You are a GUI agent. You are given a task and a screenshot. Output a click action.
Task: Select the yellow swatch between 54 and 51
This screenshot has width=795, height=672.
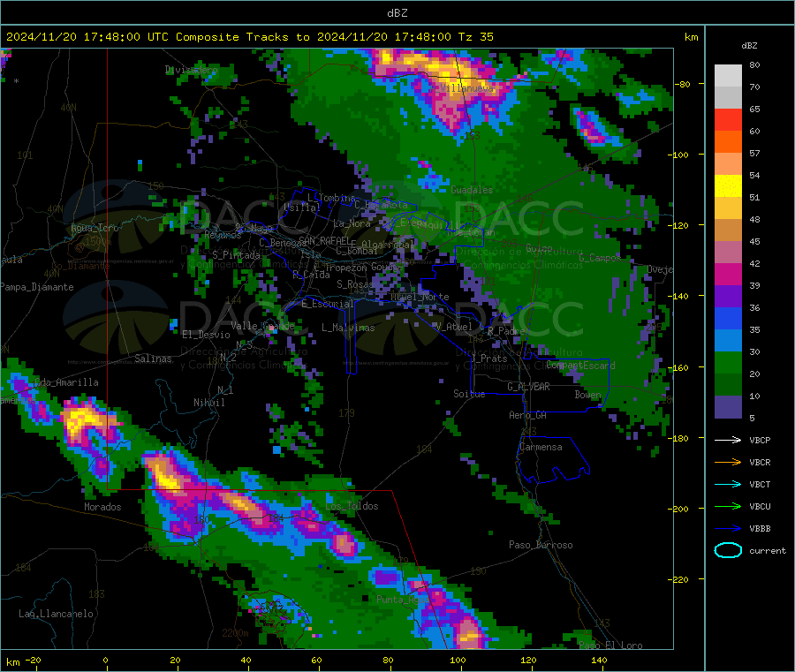[x=728, y=186]
